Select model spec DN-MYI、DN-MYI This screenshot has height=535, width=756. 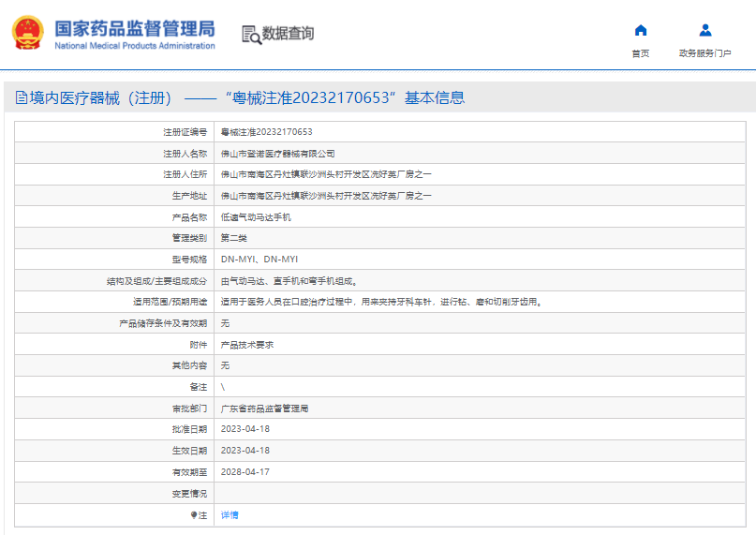pyautogui.click(x=259, y=260)
